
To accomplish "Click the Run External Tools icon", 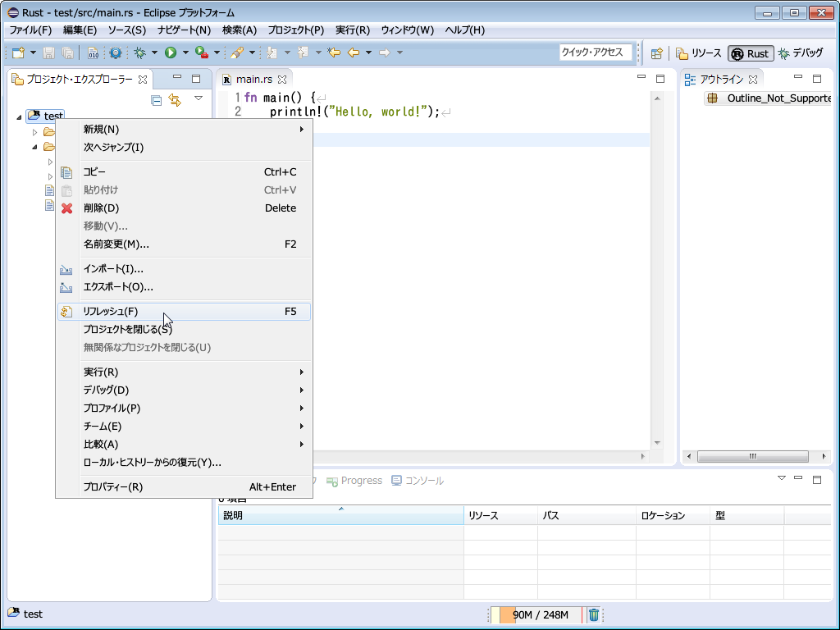I will (x=202, y=52).
